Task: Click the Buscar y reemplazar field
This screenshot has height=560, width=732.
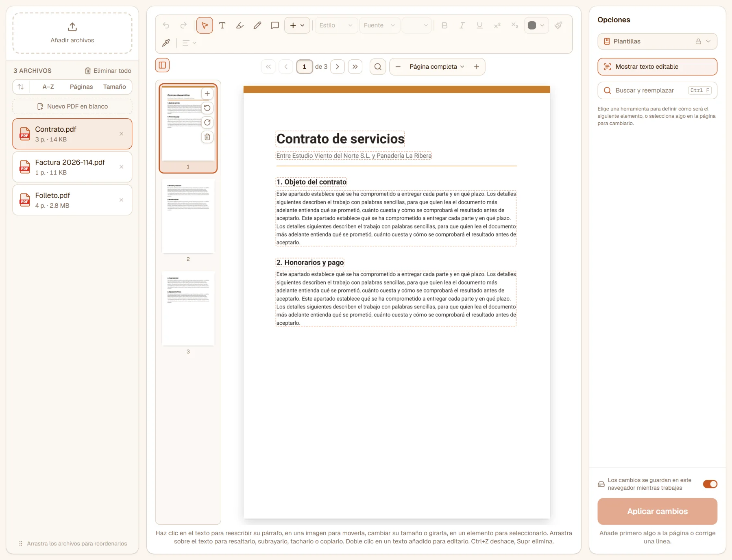Action: (x=657, y=91)
